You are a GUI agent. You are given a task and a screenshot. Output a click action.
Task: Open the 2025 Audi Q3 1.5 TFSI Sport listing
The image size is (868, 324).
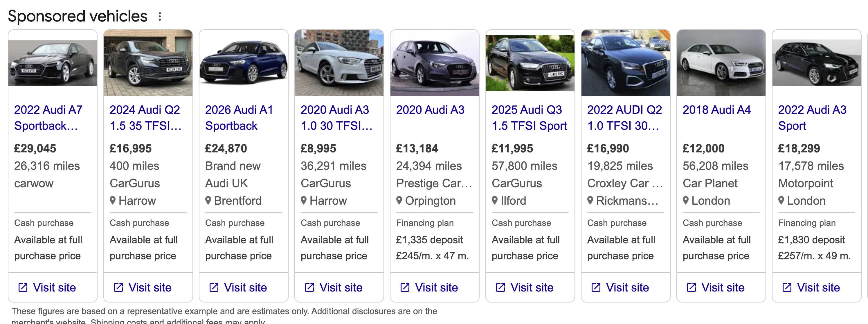pyautogui.click(x=529, y=118)
